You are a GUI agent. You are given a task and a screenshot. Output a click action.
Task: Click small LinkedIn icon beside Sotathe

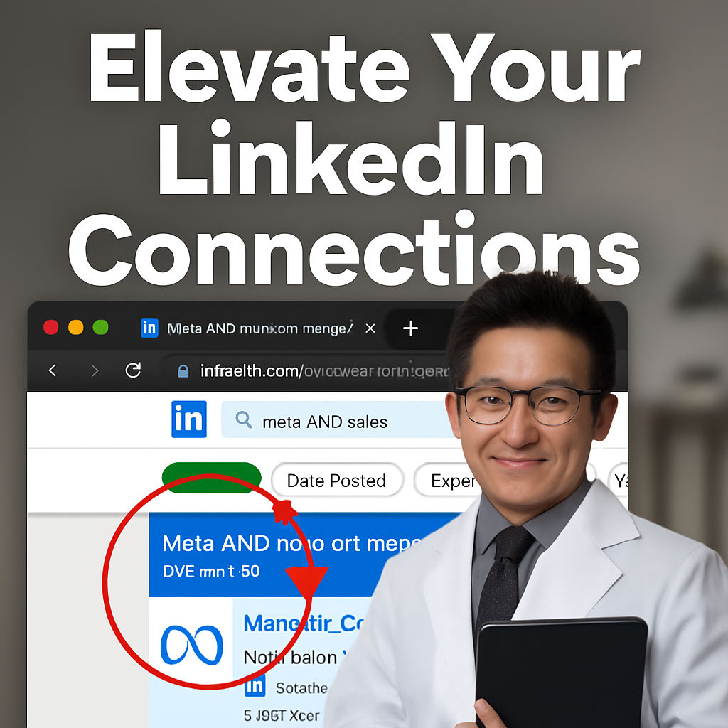(255, 687)
